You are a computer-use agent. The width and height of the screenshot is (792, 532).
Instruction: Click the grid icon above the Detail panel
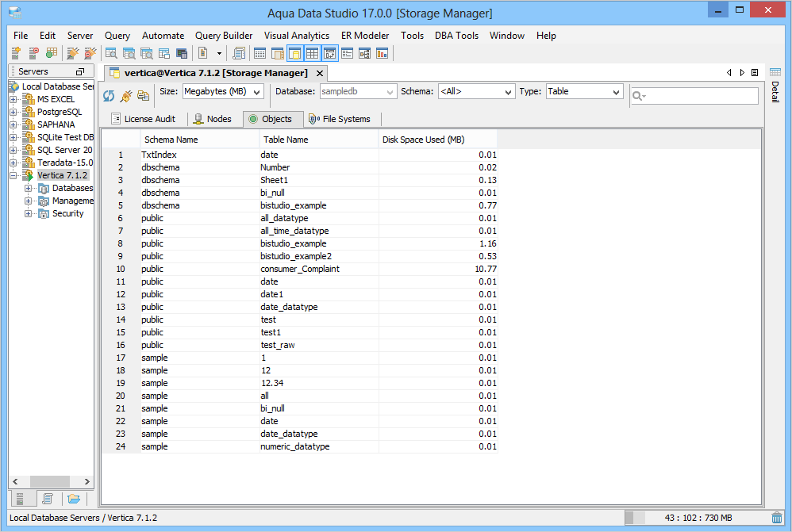pyautogui.click(x=775, y=72)
